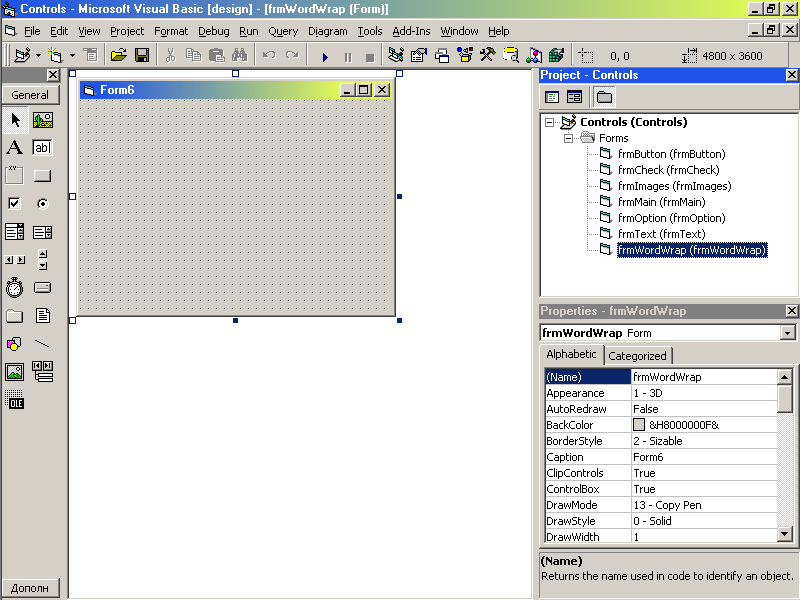
Task: Select the ListBox control tool
Action: (43, 232)
